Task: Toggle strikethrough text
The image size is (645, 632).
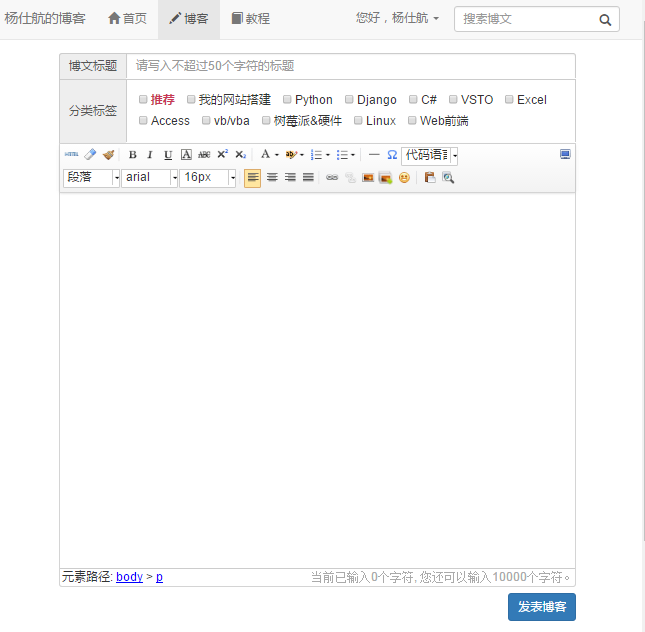Action: point(204,155)
